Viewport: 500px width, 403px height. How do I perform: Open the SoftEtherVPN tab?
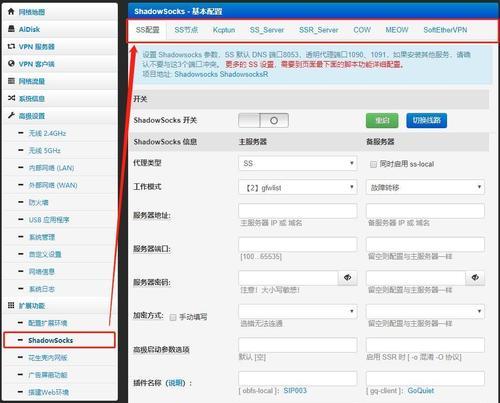445,30
